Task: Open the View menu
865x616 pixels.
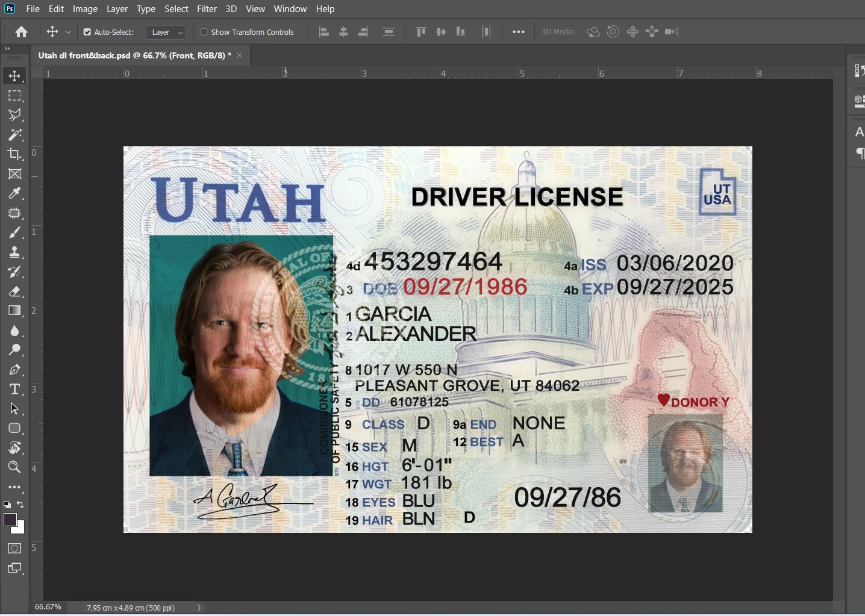Action: (255, 9)
